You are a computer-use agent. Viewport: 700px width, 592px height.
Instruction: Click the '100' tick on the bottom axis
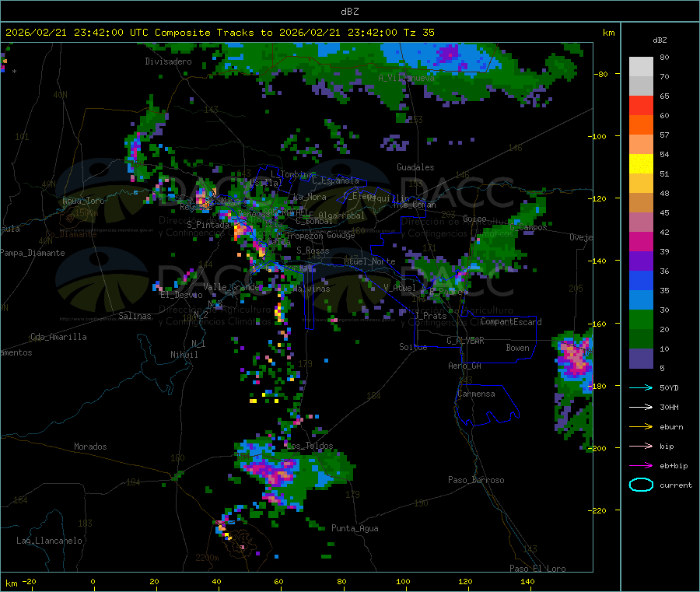403,581
